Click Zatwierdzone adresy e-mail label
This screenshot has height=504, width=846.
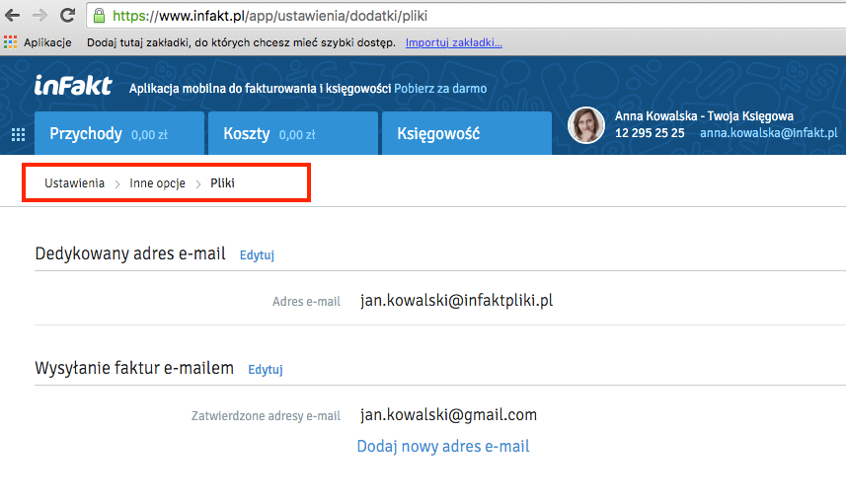coord(266,415)
